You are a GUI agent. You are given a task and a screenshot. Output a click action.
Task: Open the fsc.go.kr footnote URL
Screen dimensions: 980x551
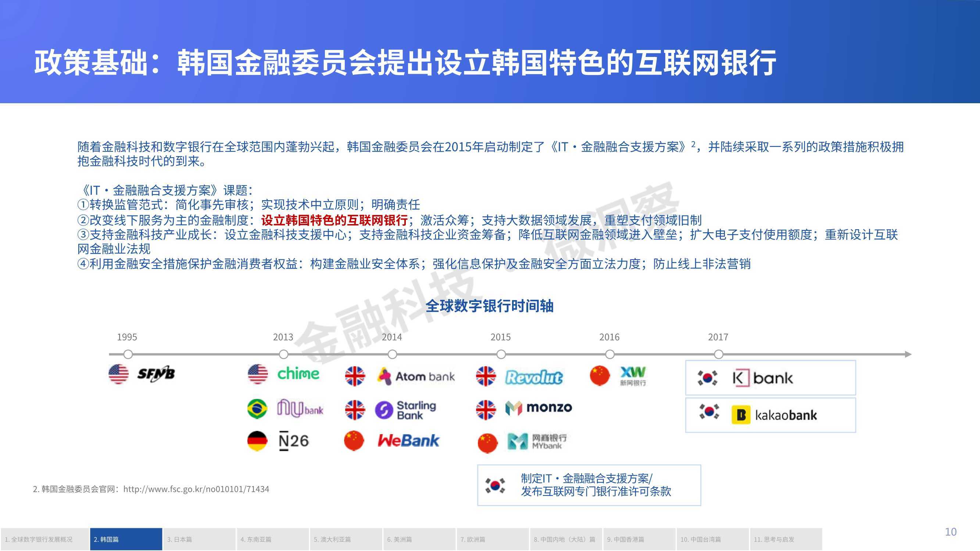[x=196, y=489]
